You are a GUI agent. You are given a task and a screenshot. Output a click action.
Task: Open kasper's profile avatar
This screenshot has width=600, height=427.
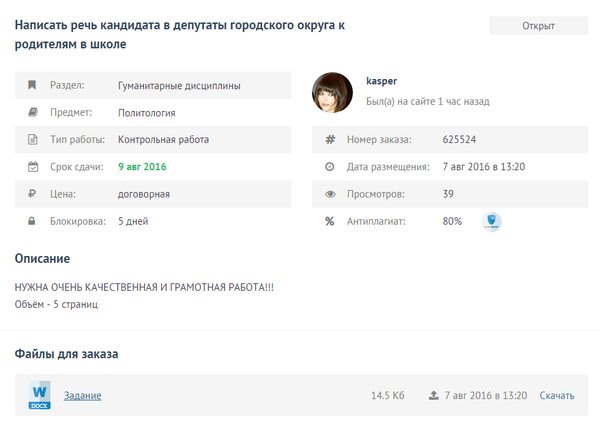click(332, 92)
